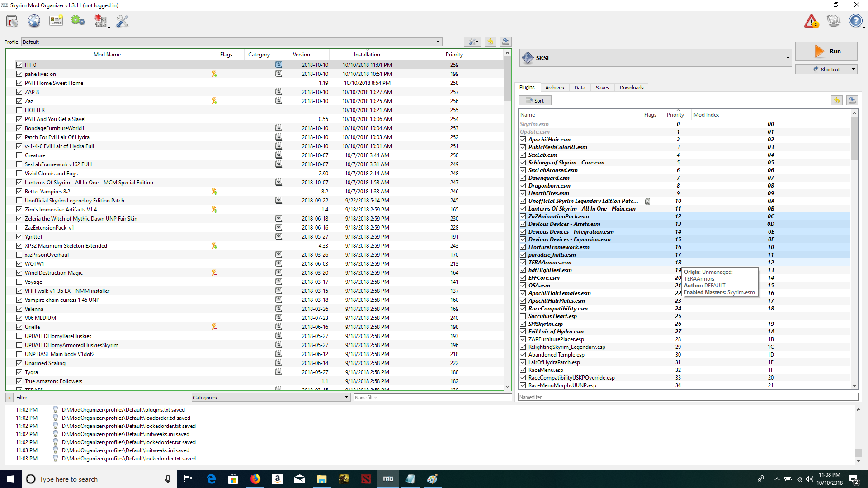Open the Modify Executables gears icon

[78, 21]
